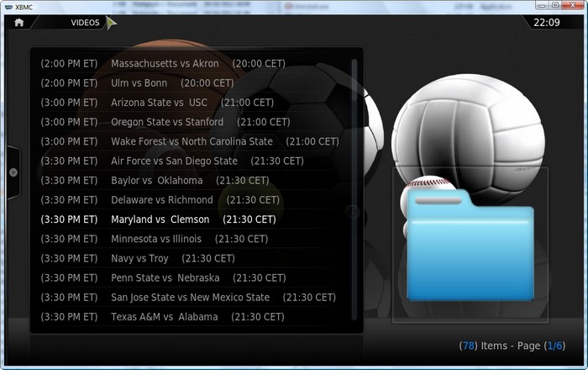The height and width of the screenshot is (370, 588).
Task: Open Minnesota vs Illinois game
Action: click(x=192, y=239)
